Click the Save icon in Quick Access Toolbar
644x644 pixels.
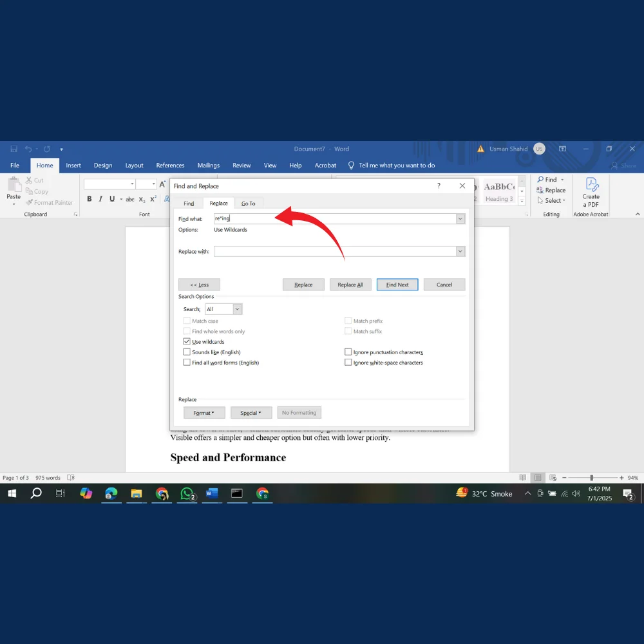[x=14, y=149]
